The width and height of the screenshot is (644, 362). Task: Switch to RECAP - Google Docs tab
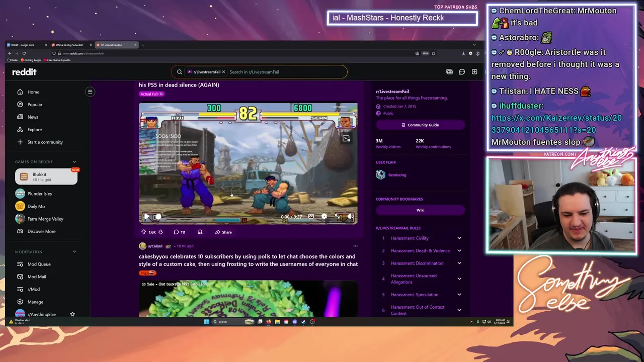click(x=27, y=45)
